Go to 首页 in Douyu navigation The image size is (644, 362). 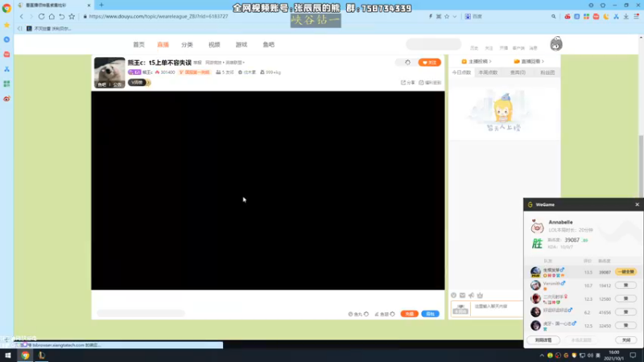pos(138,44)
